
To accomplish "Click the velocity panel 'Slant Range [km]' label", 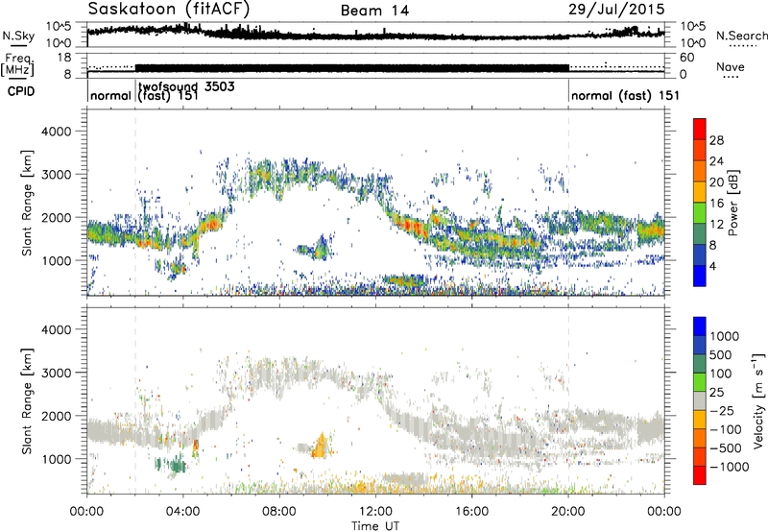I will pyautogui.click(x=27, y=401).
